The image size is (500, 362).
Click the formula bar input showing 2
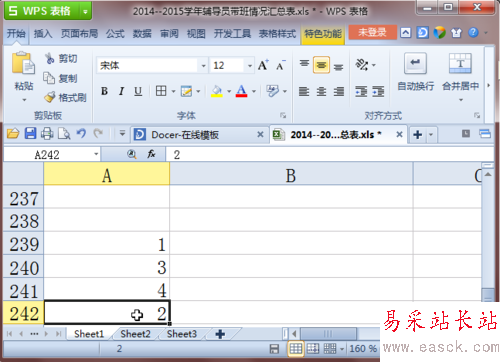coord(330,155)
